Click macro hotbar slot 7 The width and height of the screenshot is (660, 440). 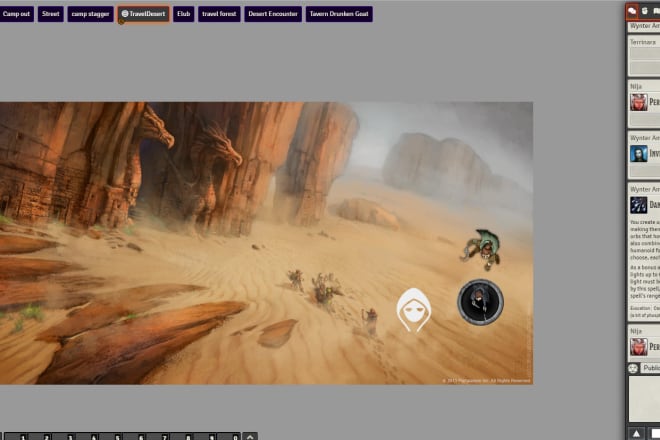pyautogui.click(x=157, y=436)
